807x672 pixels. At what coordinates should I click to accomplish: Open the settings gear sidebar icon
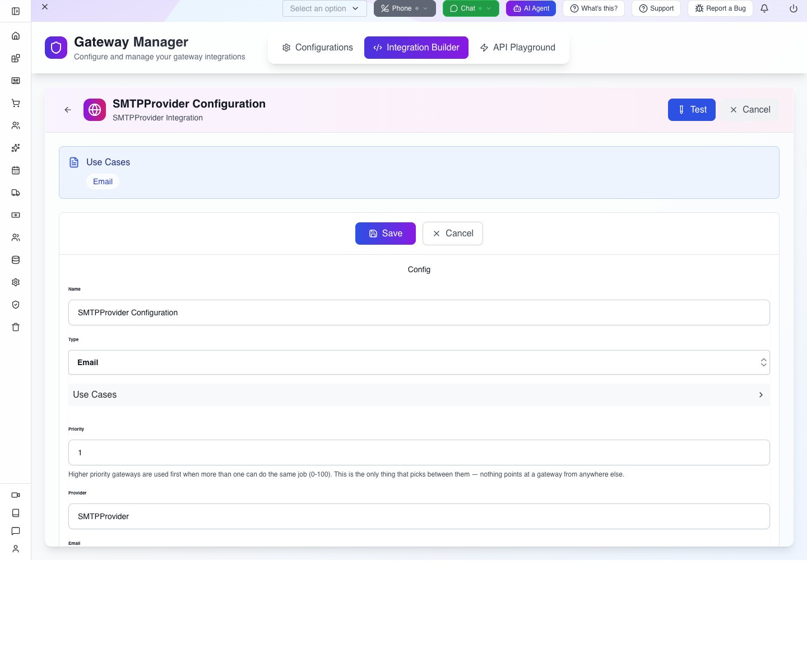point(16,282)
